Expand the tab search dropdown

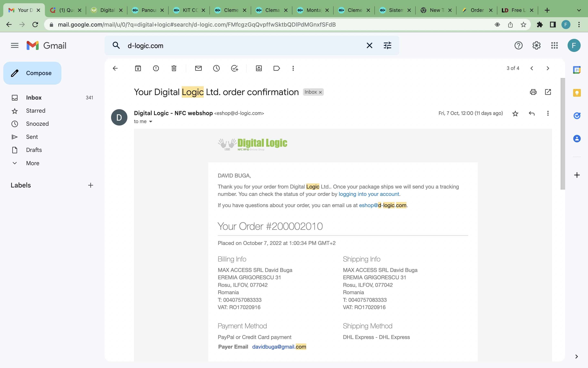579,10
